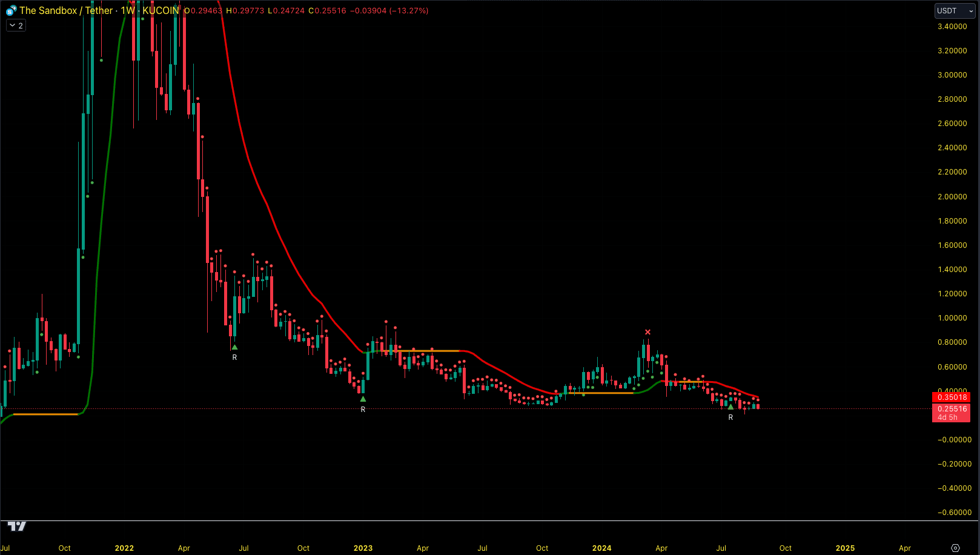Image resolution: width=980 pixels, height=555 pixels.
Task: Click the KUCOIN exchange label
Action: [161, 10]
